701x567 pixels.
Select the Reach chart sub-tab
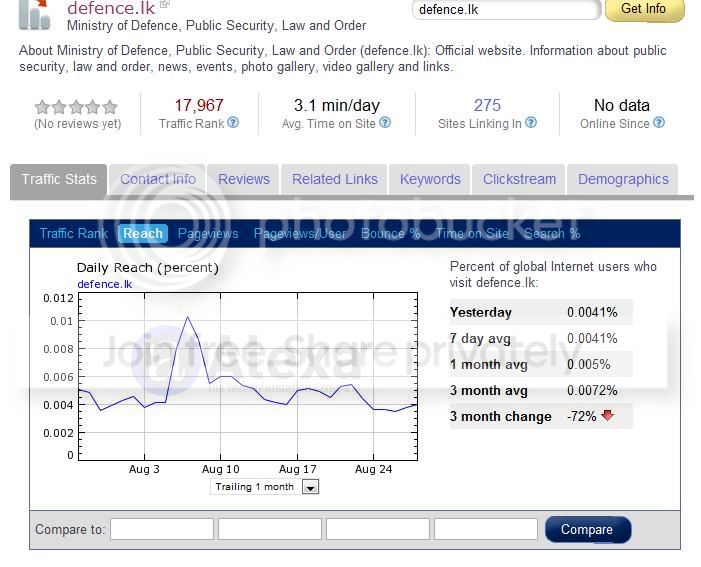(143, 233)
